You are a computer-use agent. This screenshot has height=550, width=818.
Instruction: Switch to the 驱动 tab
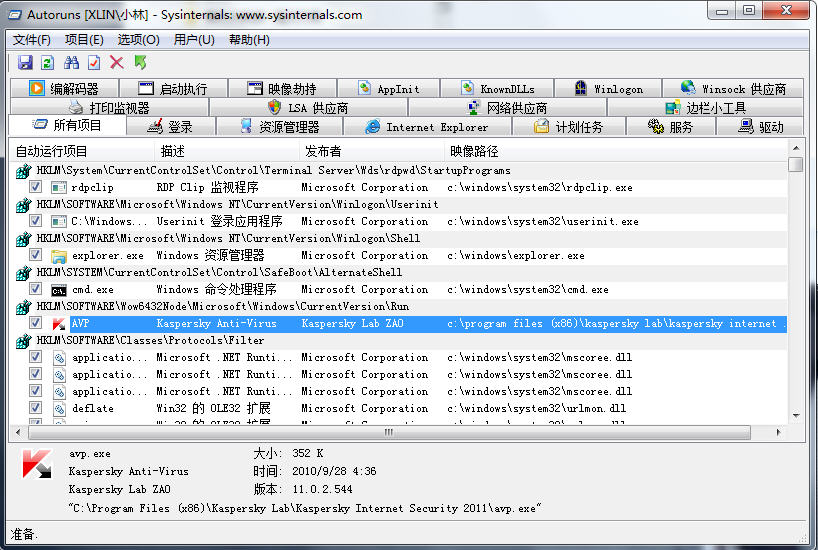(761, 127)
